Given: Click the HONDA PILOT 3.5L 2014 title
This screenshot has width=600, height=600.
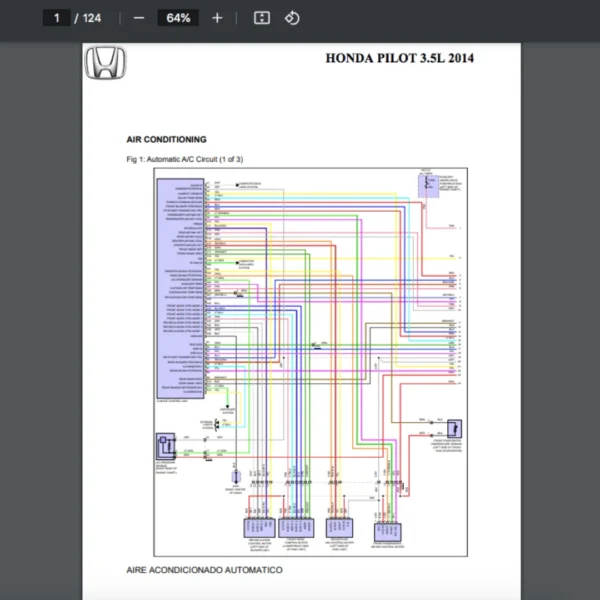Looking at the screenshot, I should 399,58.
